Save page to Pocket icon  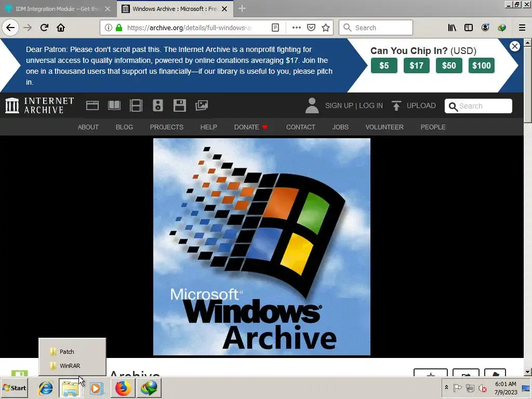click(311, 28)
